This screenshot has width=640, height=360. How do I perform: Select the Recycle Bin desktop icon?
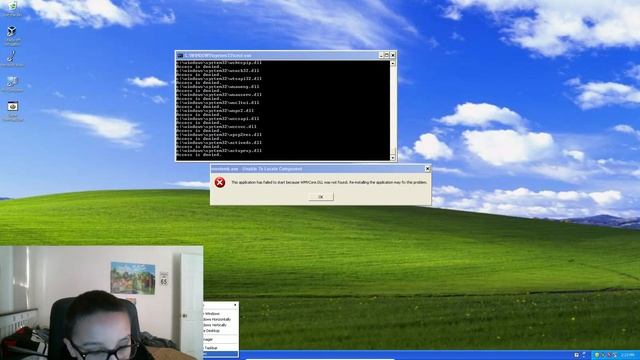(12, 7)
